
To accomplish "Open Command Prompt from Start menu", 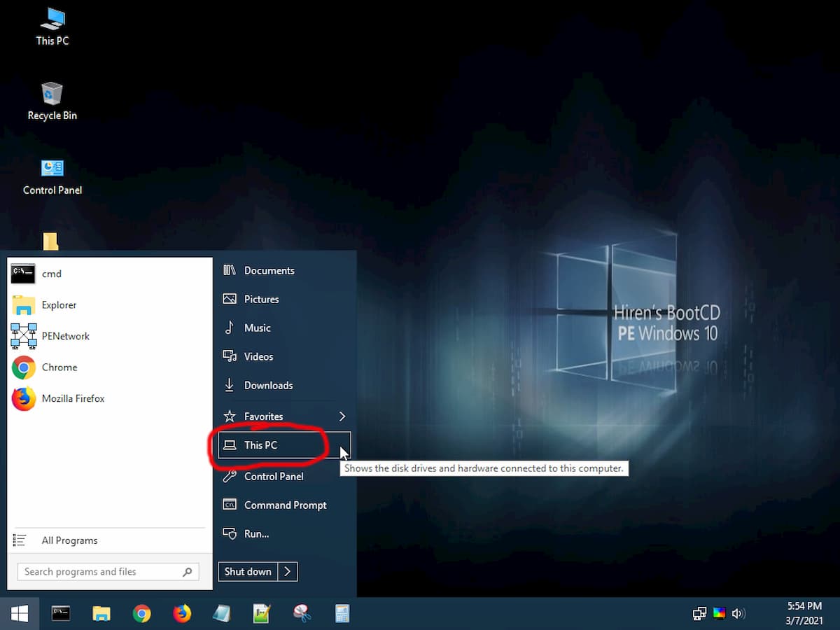I will pos(284,505).
